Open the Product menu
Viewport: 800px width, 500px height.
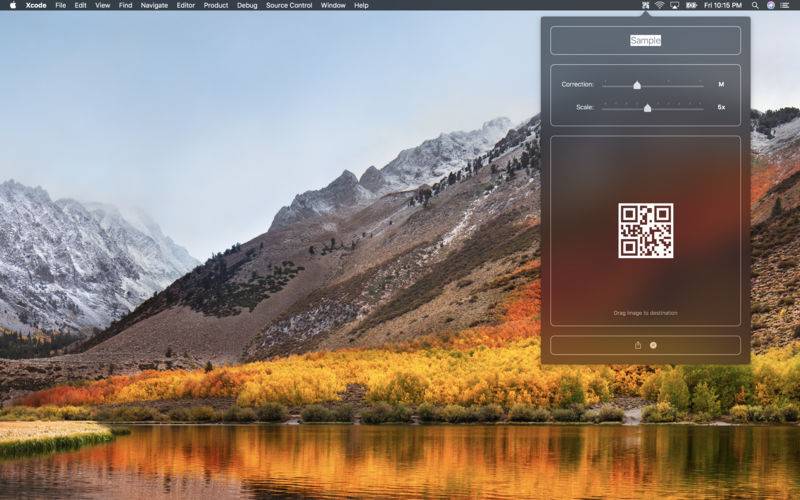tap(216, 5)
